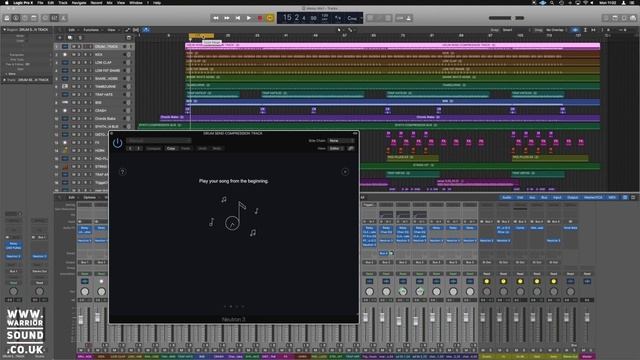Viewport: 640px width, 360px height.
Task: Select next preset arrow in plugin header
Action: coord(139,149)
